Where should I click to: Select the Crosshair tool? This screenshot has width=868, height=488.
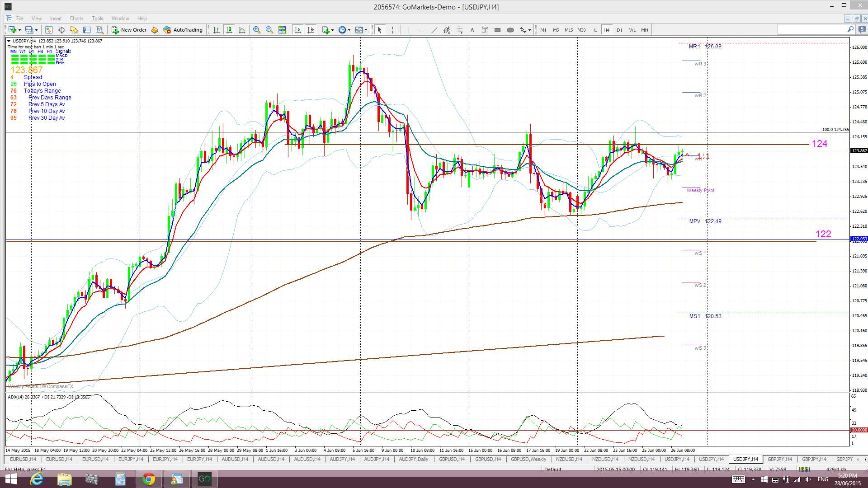[x=392, y=30]
